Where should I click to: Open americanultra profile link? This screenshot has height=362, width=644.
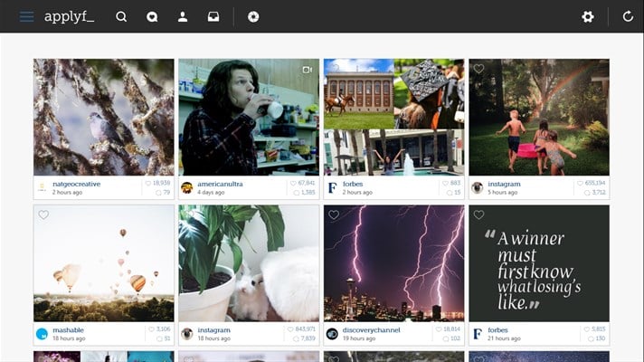pos(220,184)
